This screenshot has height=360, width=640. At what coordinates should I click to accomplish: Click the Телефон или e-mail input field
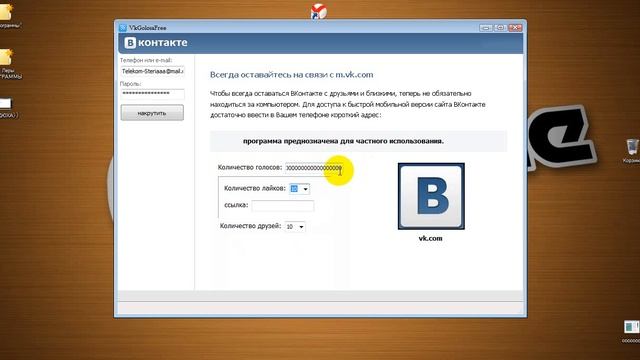click(152, 71)
